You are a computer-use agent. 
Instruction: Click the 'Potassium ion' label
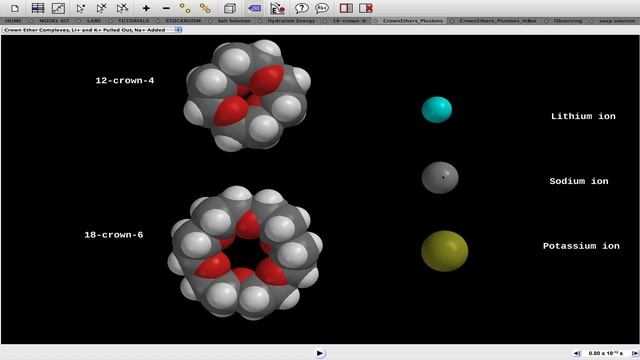pos(581,246)
